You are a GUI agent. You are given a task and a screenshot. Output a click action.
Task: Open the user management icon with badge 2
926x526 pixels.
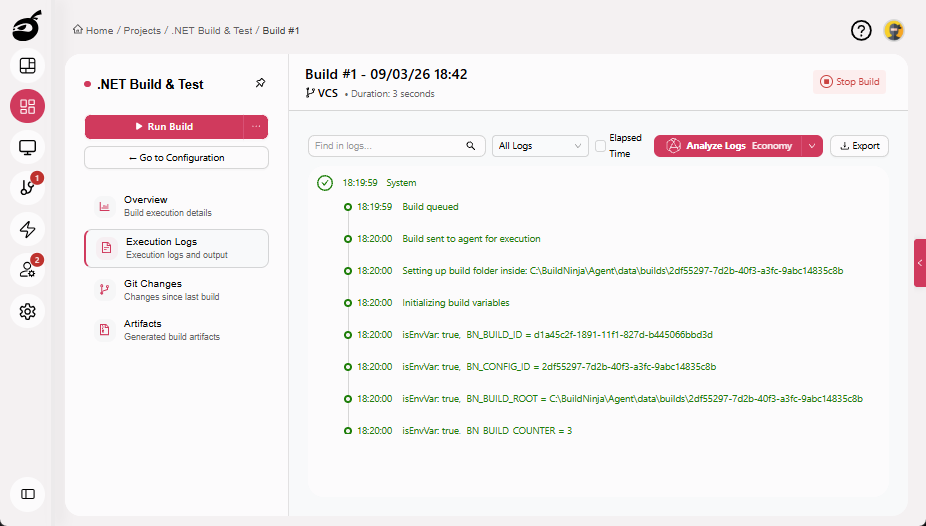[28, 270]
